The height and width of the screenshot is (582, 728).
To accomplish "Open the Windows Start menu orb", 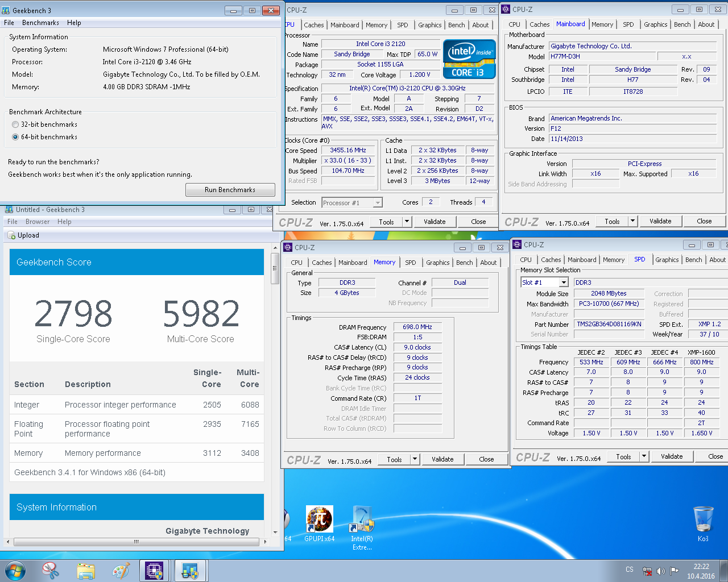I will [x=15, y=571].
